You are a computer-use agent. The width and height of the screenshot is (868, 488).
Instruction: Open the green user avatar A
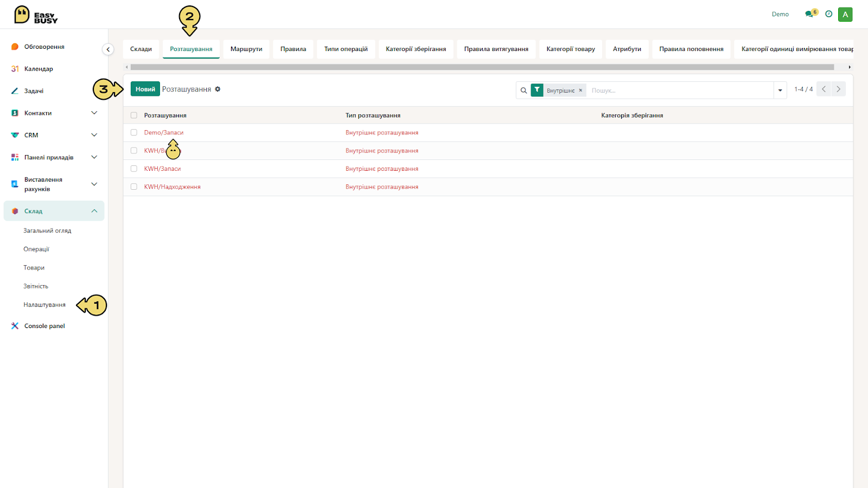click(845, 15)
